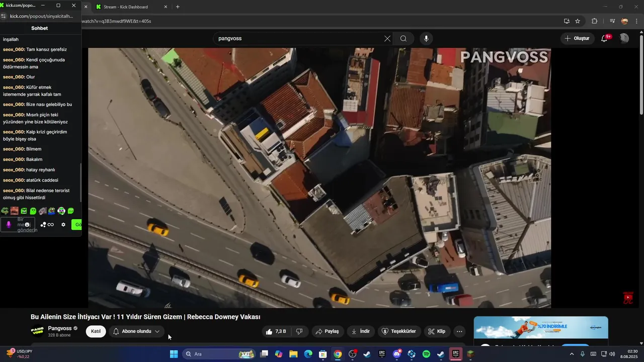644x362 pixels.
Task: Close the Stream - Kick Dashboard tab
Action: pyautogui.click(x=166, y=7)
